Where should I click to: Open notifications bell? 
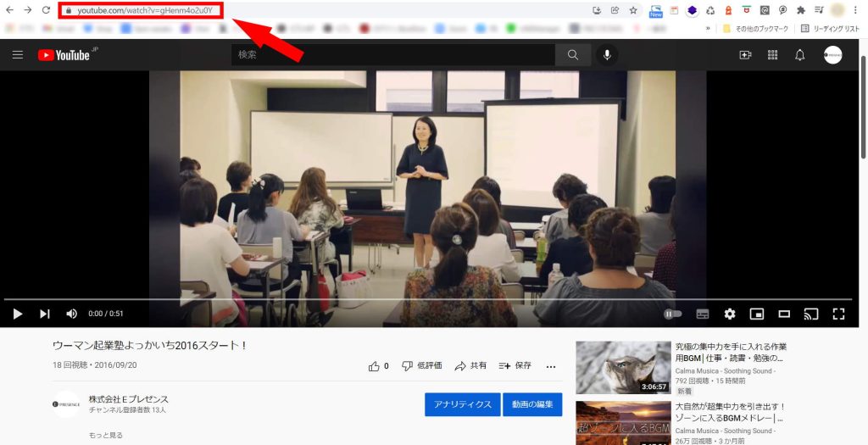tap(800, 55)
